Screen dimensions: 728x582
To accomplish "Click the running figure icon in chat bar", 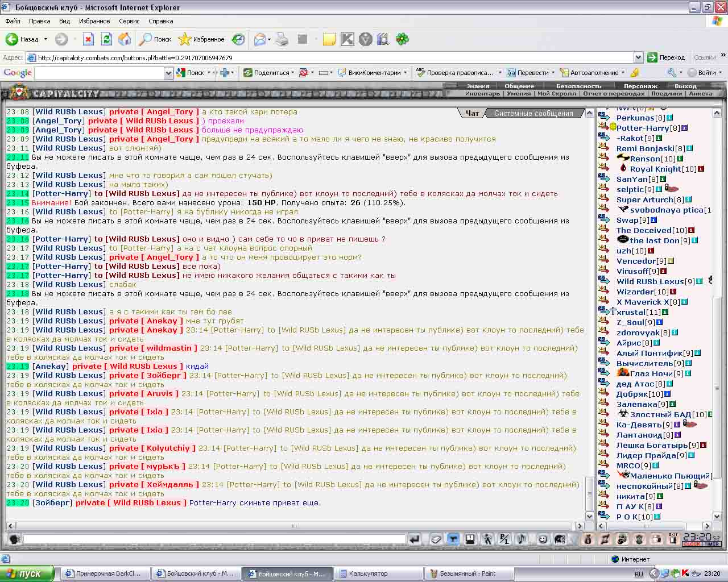I will (487, 539).
